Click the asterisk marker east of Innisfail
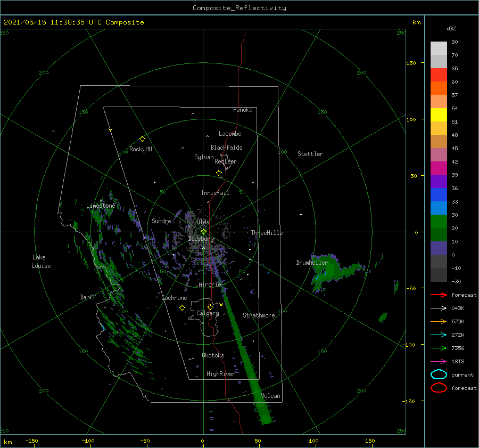This screenshot has height=448, width=479. [253, 183]
